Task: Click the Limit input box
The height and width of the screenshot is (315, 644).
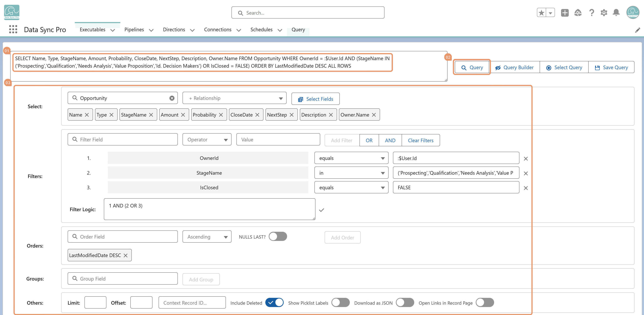Action: [x=95, y=302]
